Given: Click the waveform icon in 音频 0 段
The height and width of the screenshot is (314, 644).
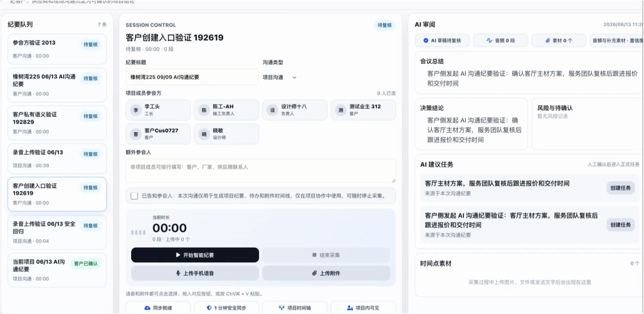Looking at the screenshot, I should coord(489,40).
